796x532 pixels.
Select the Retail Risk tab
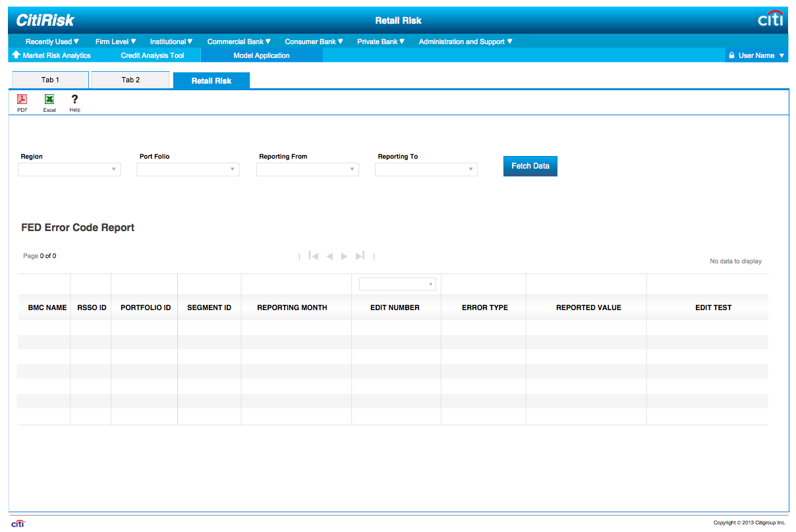[x=212, y=80]
